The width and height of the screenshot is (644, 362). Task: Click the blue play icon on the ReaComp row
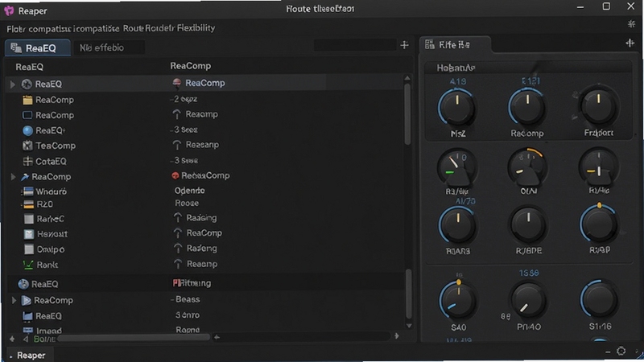coord(27,300)
